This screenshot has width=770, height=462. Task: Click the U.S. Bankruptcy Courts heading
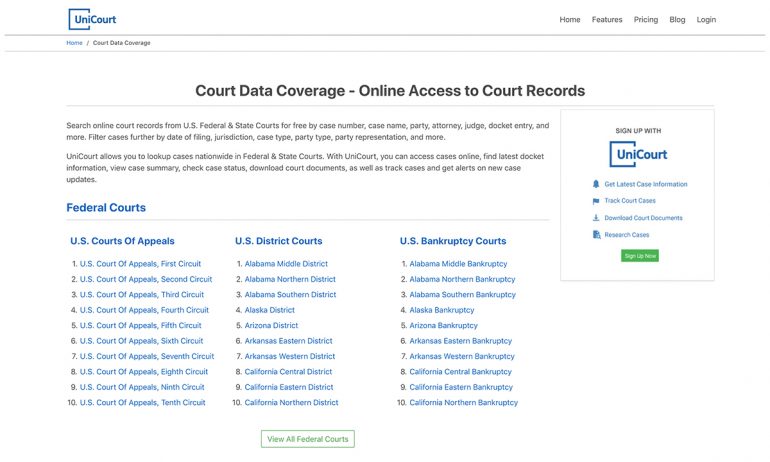(453, 241)
